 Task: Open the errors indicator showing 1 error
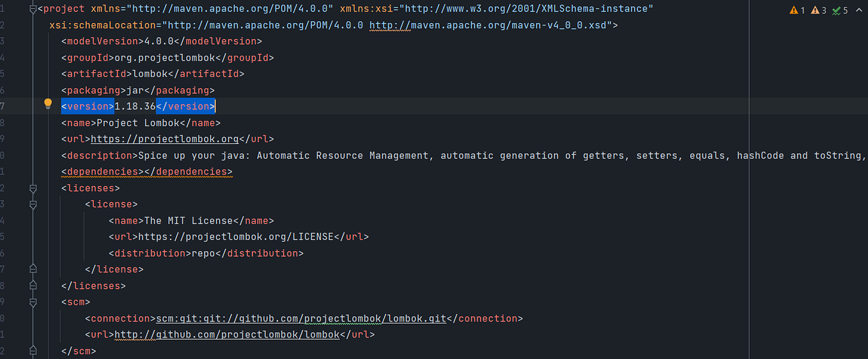coord(797,10)
